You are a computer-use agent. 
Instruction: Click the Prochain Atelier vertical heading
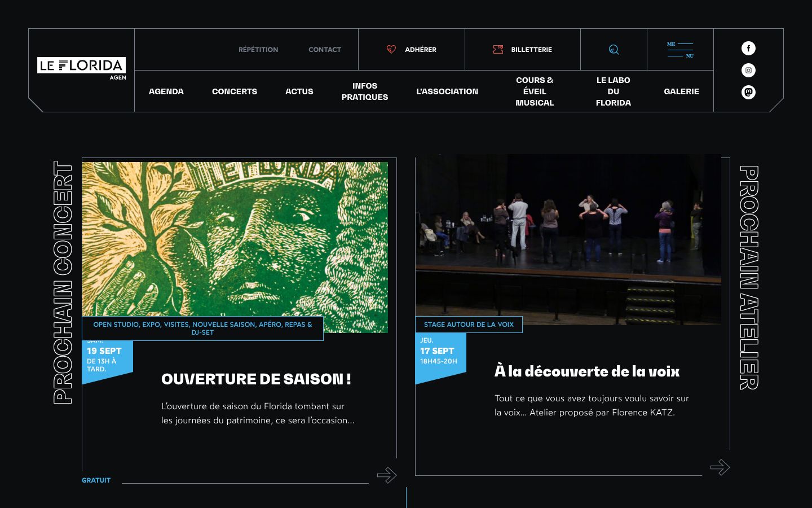749,278
